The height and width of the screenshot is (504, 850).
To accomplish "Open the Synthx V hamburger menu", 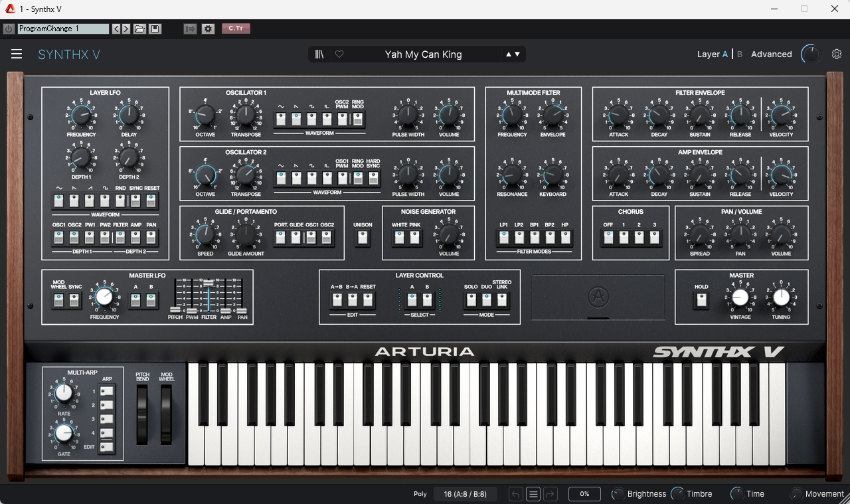I will [x=17, y=54].
